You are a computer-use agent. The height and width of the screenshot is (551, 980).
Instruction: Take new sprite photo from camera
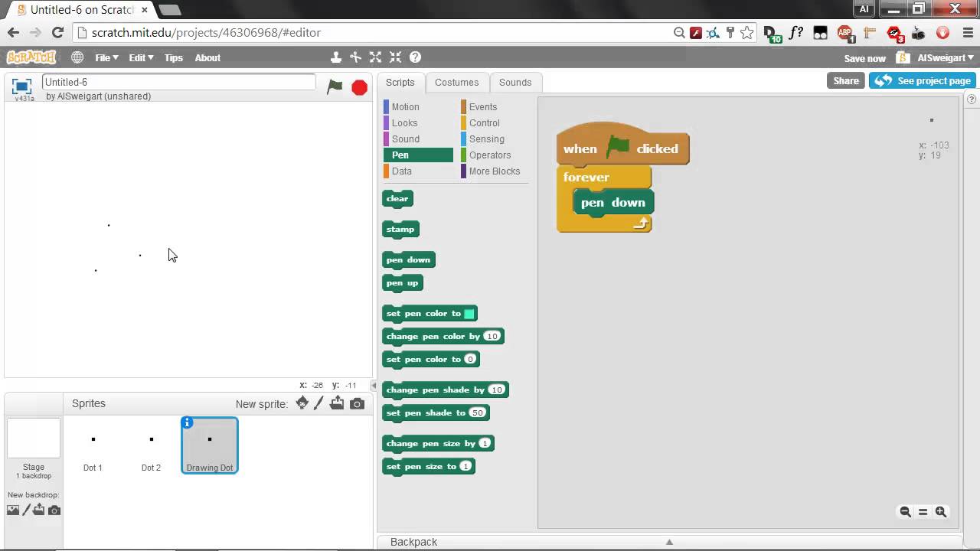[x=357, y=403]
